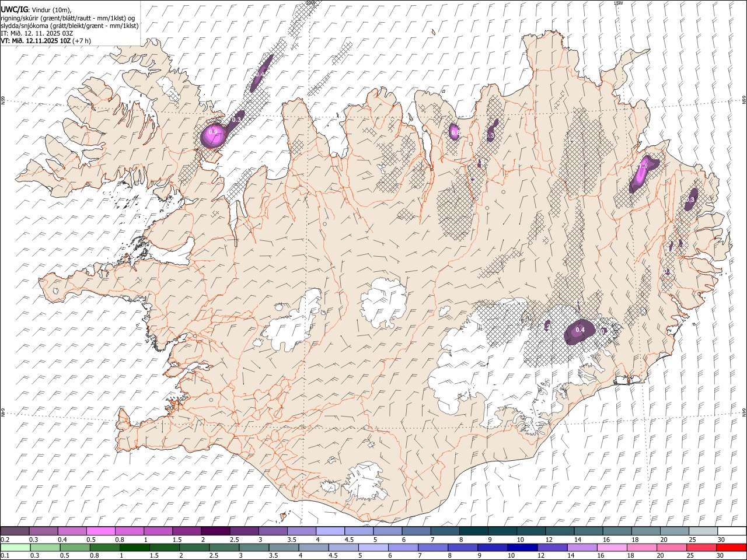
Task: Select the 'IT: Mið. 12. 11. 2025 03Z' line
Action: (x=37, y=33)
